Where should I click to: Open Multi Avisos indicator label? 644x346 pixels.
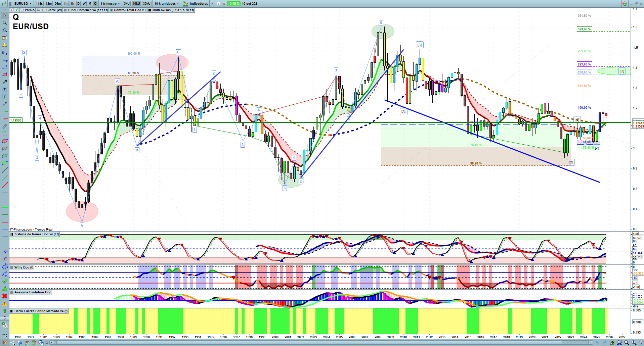coord(171,10)
